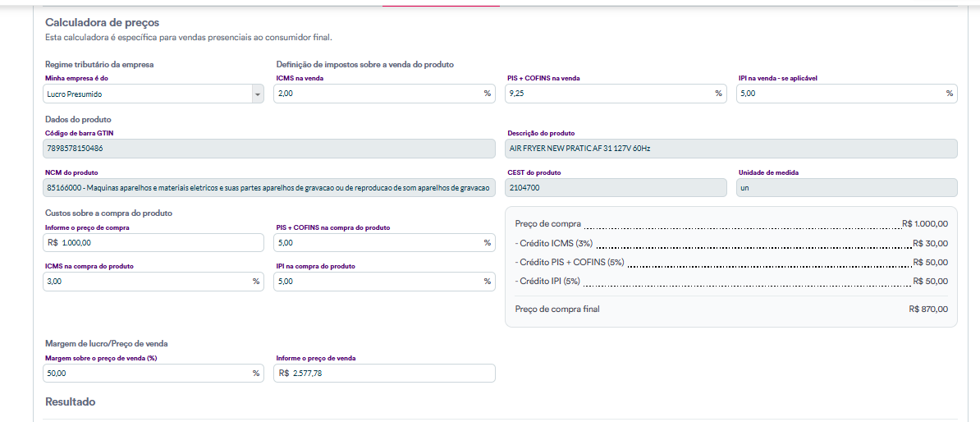Focus the PIS + COFINS na venda field

(607, 94)
